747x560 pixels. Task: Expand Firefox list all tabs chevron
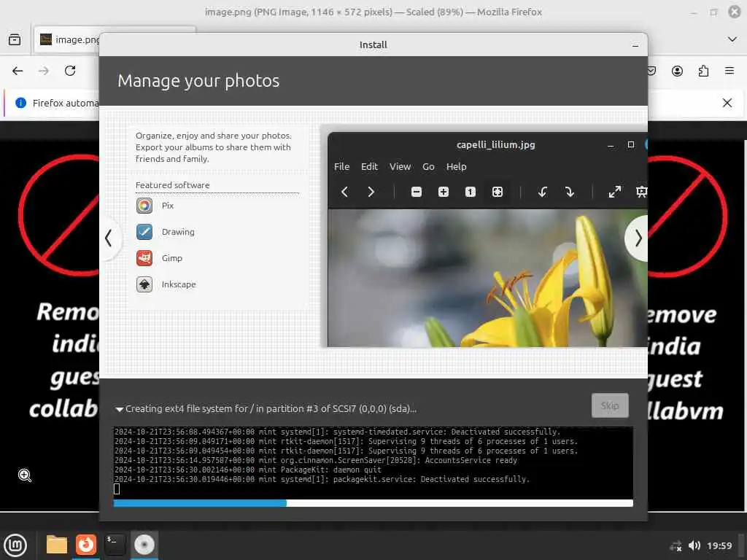click(x=732, y=39)
